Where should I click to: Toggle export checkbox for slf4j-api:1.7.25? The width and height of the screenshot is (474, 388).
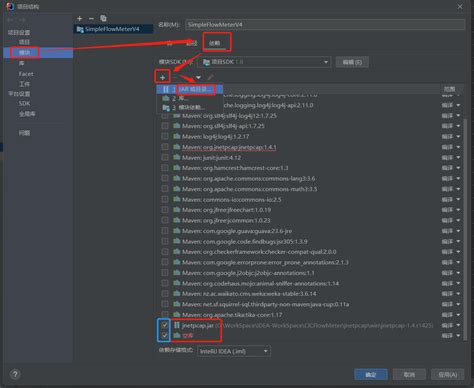pos(165,126)
